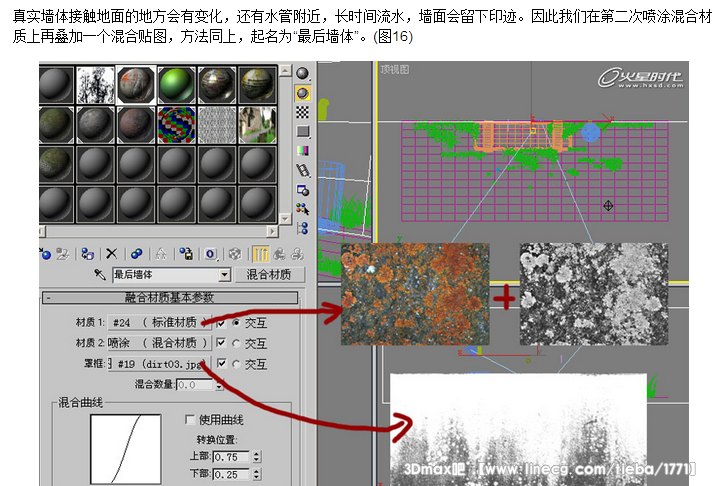This screenshot has height=486, width=725.
Task: Collapse the 融合材质基本参数 rollout
Action: pyautogui.click(x=170, y=297)
